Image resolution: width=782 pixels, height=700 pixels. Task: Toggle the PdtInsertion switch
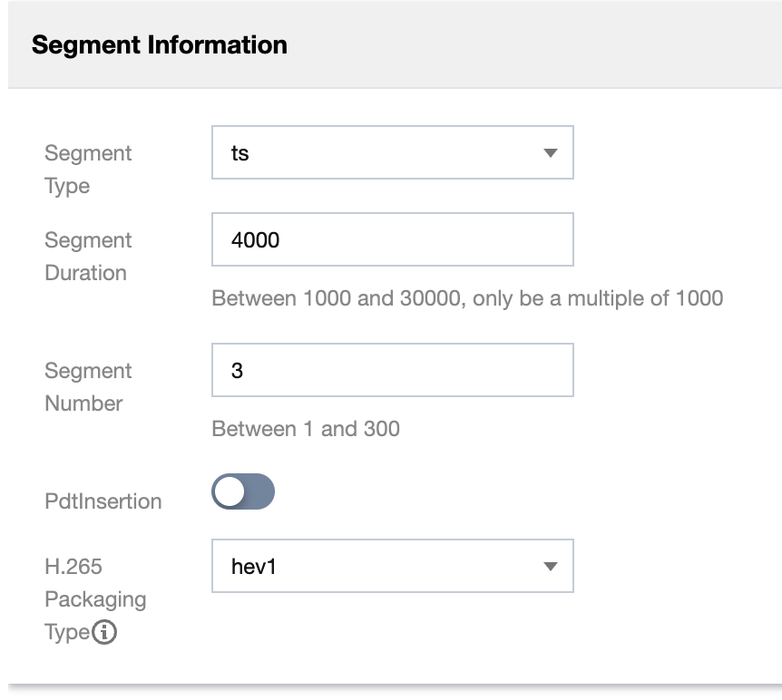click(x=243, y=491)
